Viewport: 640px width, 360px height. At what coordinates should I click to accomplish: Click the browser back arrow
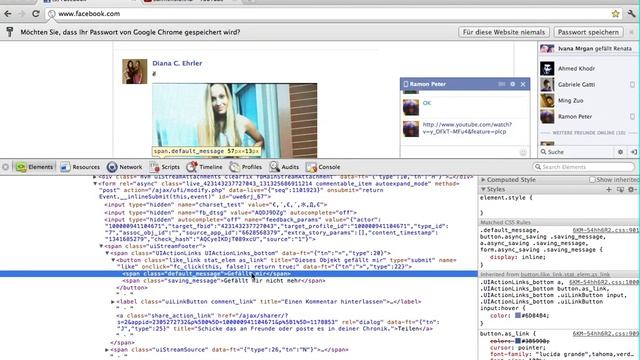(x=8, y=14)
